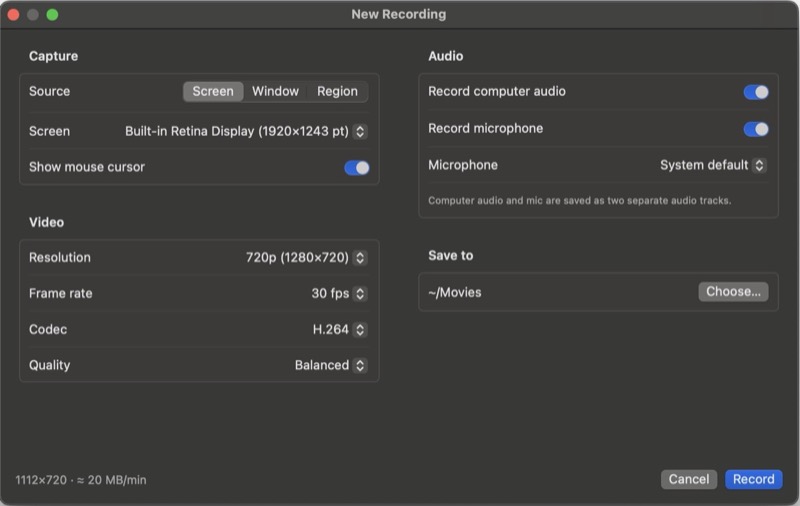This screenshot has width=800, height=506.
Task: Open the Microphone source dropdown
Action: [713, 165]
